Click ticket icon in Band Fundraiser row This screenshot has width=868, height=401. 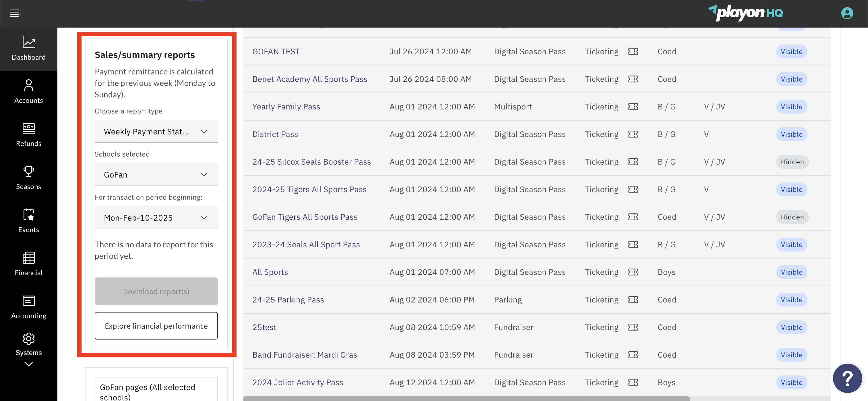pyautogui.click(x=633, y=355)
